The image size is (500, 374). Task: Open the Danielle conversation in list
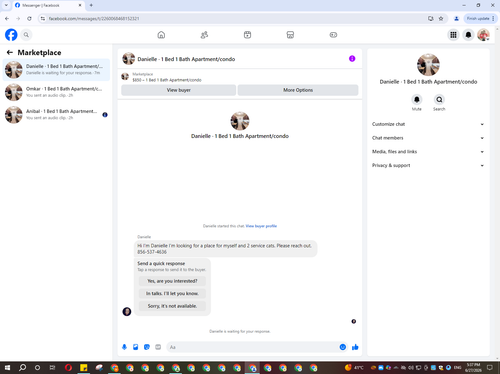pyautogui.click(x=56, y=70)
